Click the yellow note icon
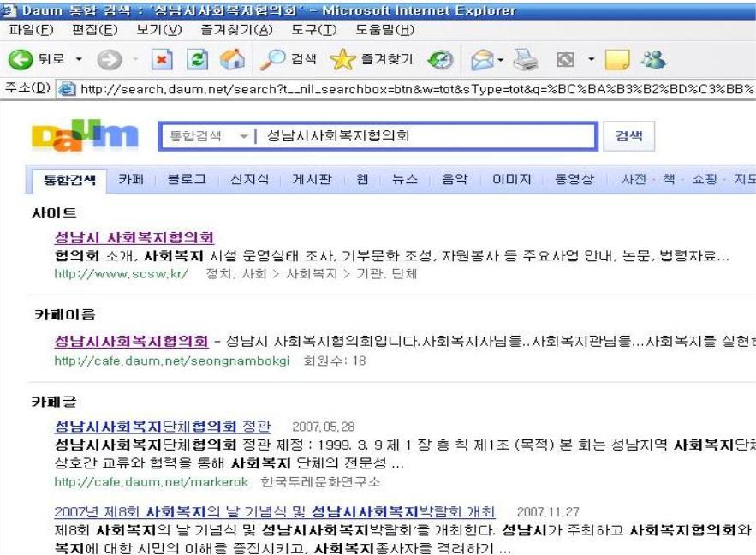Image resolution: width=756 pixels, height=555 pixels. [617, 60]
